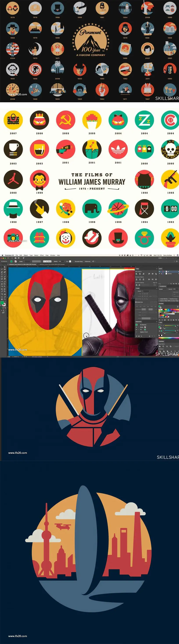The height and width of the screenshot is (644, 179).
Task: Click the Spotlight search icon in menu bar
Action: (174, 255)
